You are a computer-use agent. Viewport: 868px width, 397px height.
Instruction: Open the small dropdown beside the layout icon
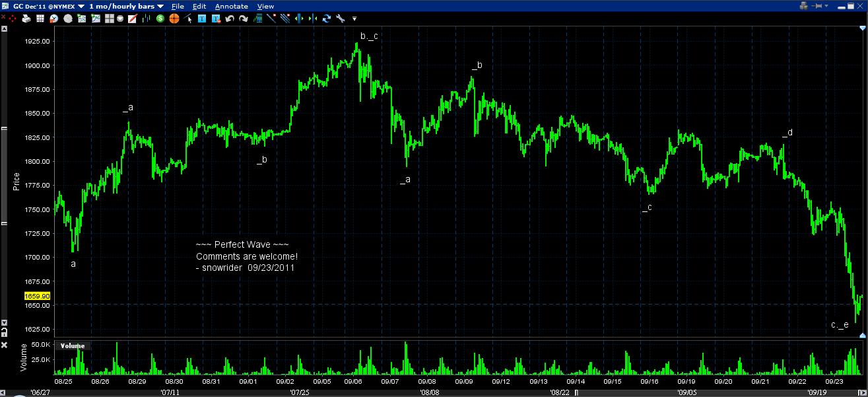click(x=121, y=18)
